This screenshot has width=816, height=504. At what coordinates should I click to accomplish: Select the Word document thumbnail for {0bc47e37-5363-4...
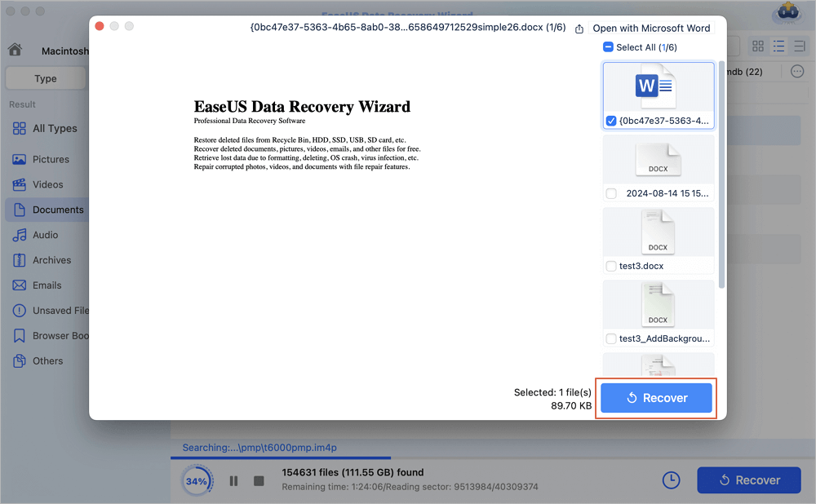[659, 86]
